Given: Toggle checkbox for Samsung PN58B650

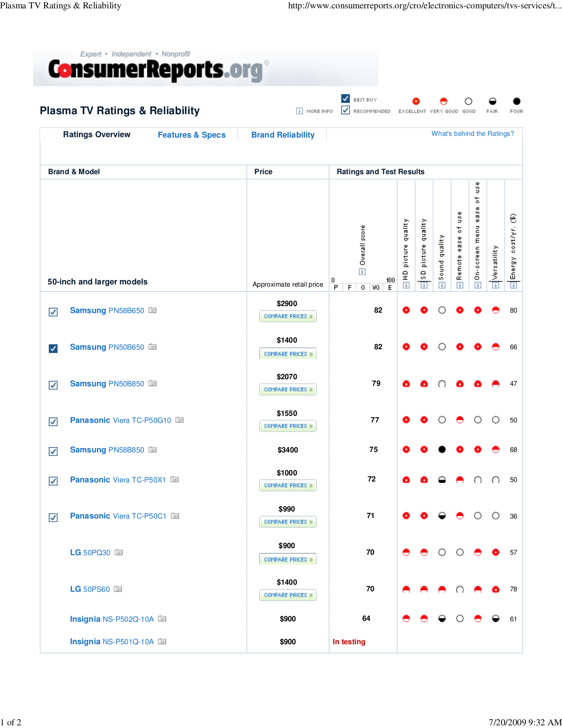Looking at the screenshot, I should tap(53, 312).
